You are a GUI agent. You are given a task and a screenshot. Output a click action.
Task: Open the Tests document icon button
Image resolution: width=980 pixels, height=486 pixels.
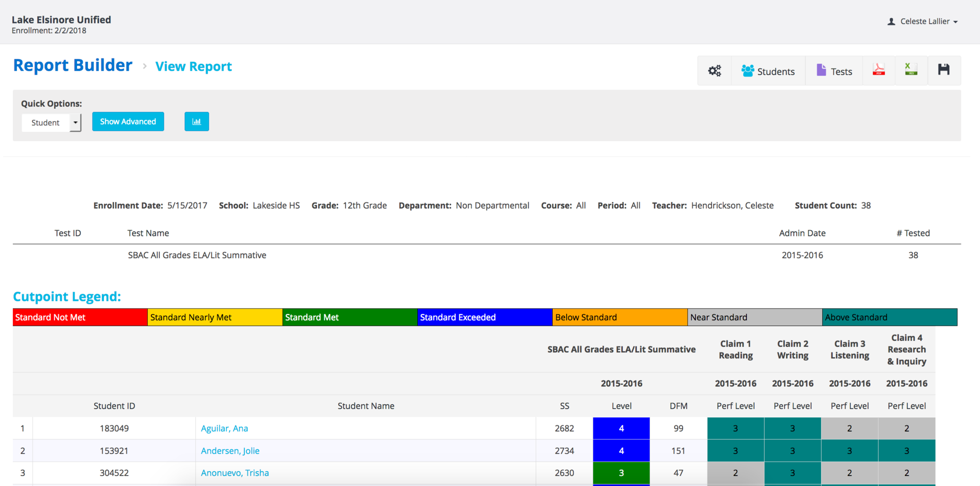pyautogui.click(x=834, y=71)
